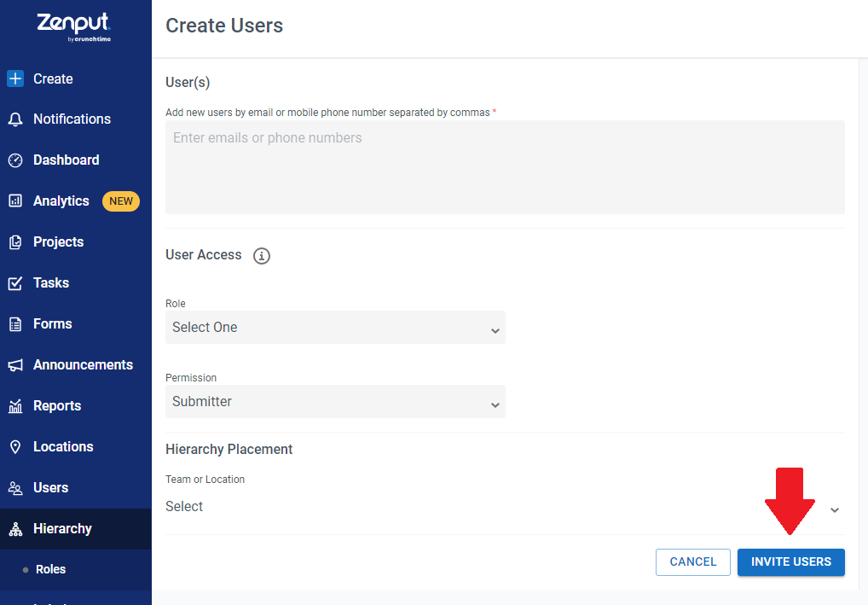The height and width of the screenshot is (605, 868).
Task: Click the Projects documents icon
Action: click(15, 242)
